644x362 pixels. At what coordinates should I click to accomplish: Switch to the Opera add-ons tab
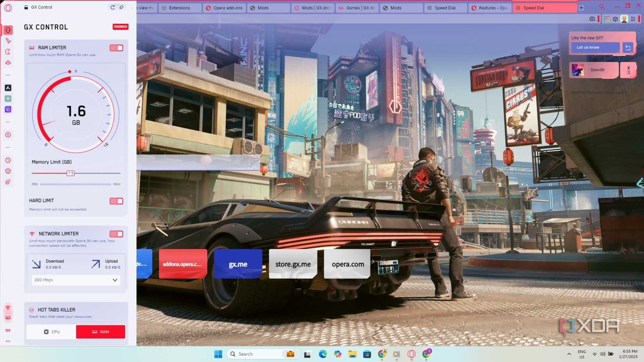tap(224, 8)
